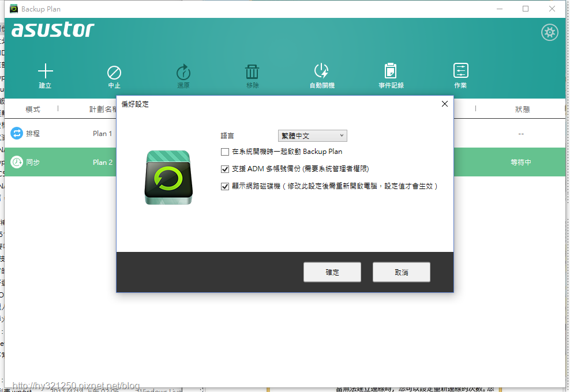The image size is (570, 392).
Task: Click the 模式 column header
Action: 33,110
